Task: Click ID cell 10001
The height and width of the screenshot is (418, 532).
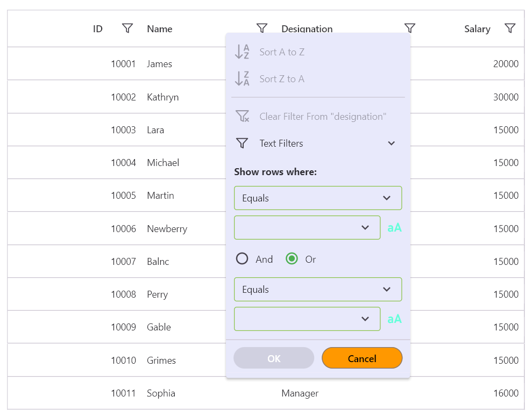Action: click(123, 64)
